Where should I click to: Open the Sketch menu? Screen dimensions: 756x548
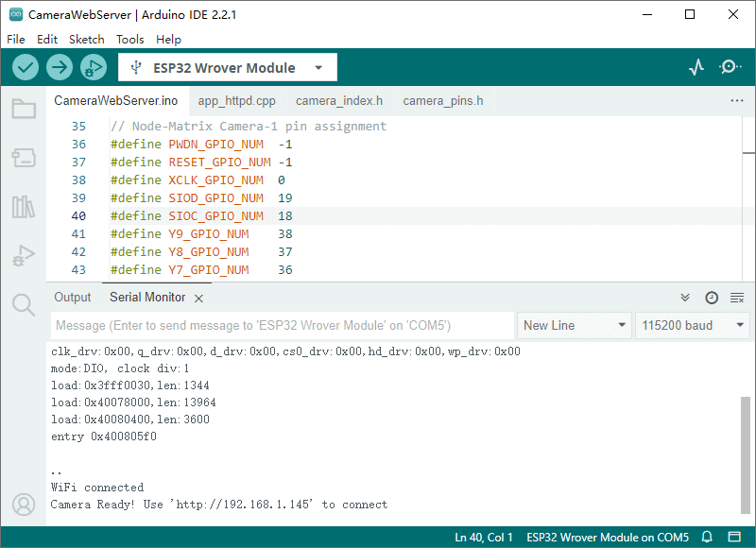(86, 40)
